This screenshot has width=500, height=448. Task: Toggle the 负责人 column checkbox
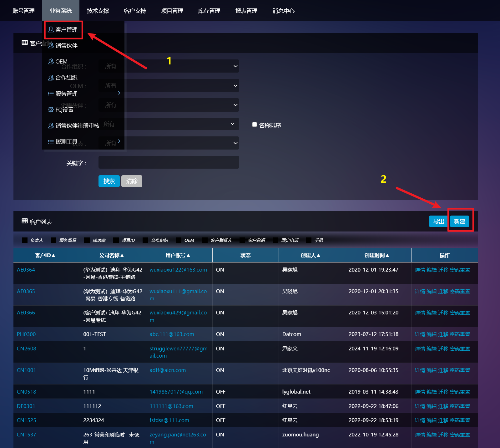pos(25,240)
